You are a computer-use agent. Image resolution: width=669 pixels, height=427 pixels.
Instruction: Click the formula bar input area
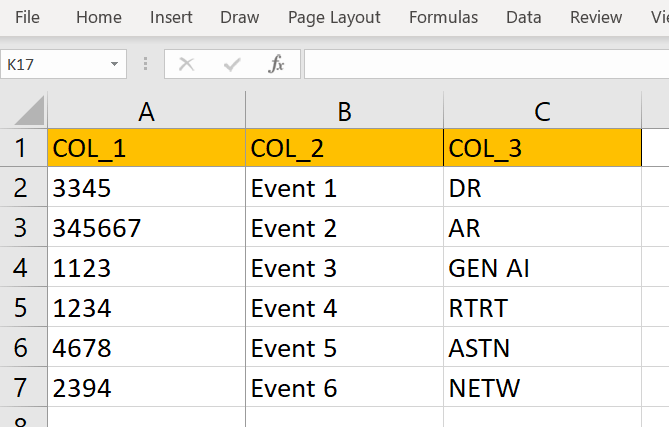pos(480,65)
